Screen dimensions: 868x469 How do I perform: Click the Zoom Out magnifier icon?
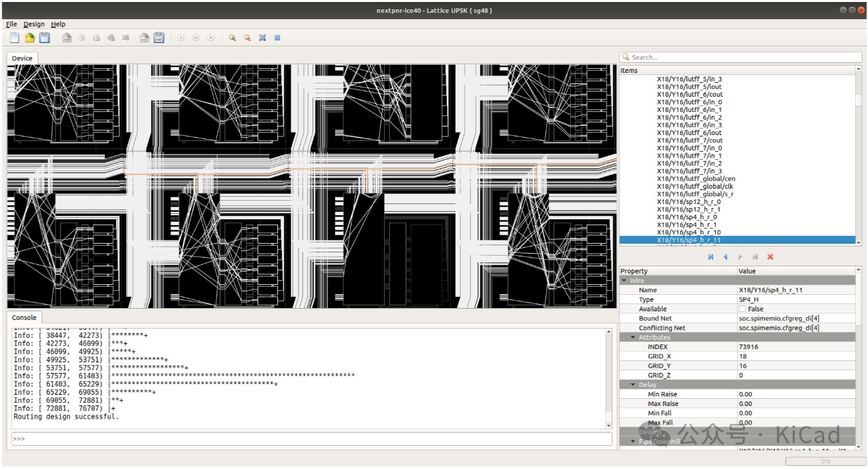[248, 38]
